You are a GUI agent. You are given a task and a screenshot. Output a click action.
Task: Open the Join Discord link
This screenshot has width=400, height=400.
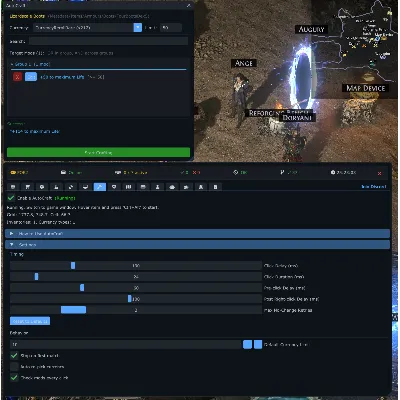tap(374, 187)
